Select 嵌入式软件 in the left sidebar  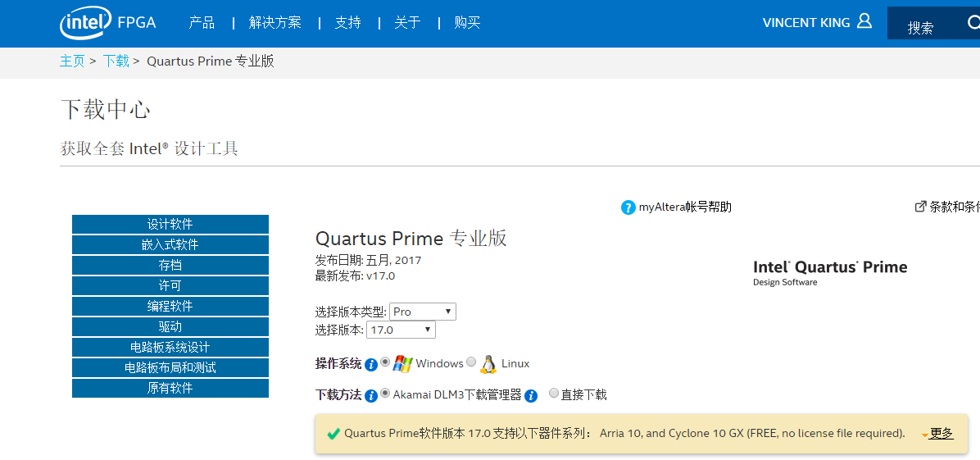pyautogui.click(x=170, y=244)
